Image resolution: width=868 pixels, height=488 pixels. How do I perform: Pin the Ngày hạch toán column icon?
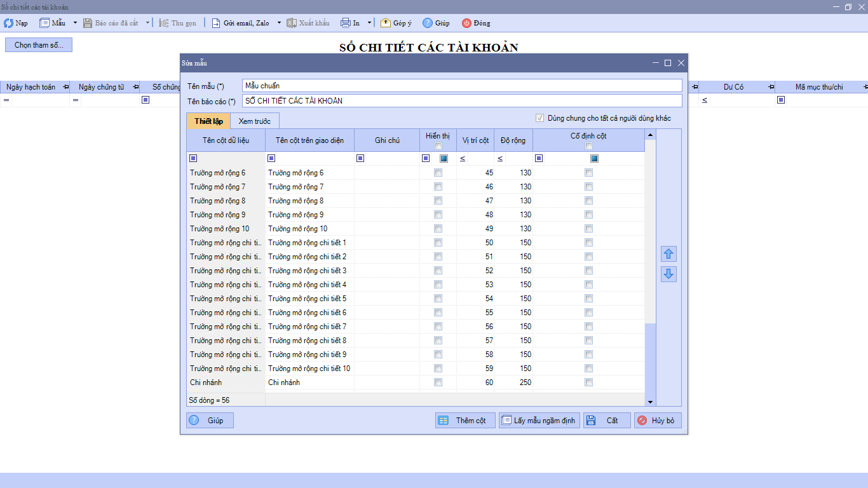tap(65, 87)
